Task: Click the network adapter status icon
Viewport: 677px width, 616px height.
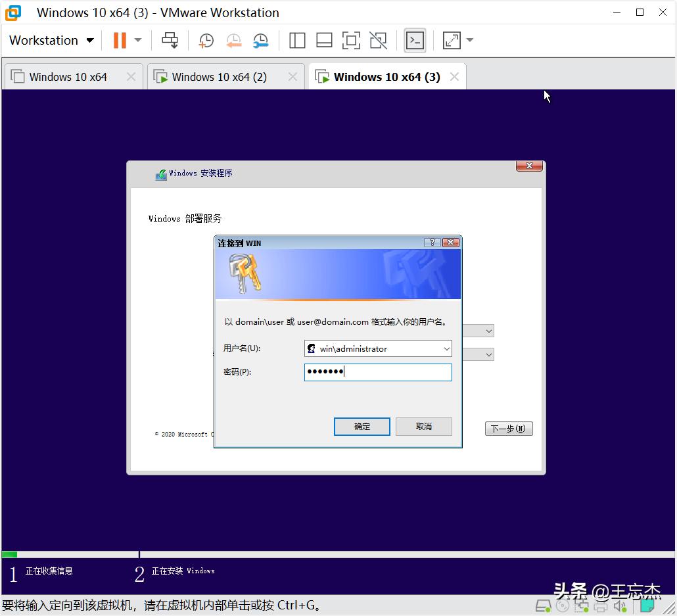Action: (581, 605)
